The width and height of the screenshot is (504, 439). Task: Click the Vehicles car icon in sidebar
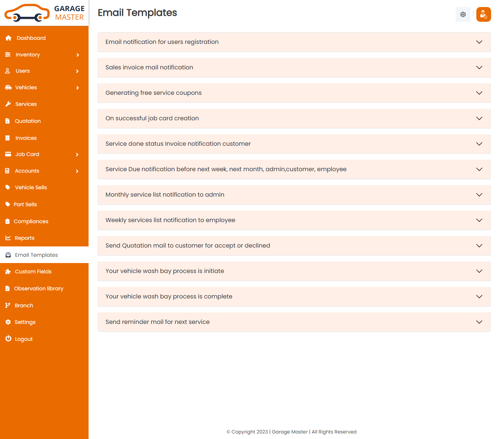[8, 87]
